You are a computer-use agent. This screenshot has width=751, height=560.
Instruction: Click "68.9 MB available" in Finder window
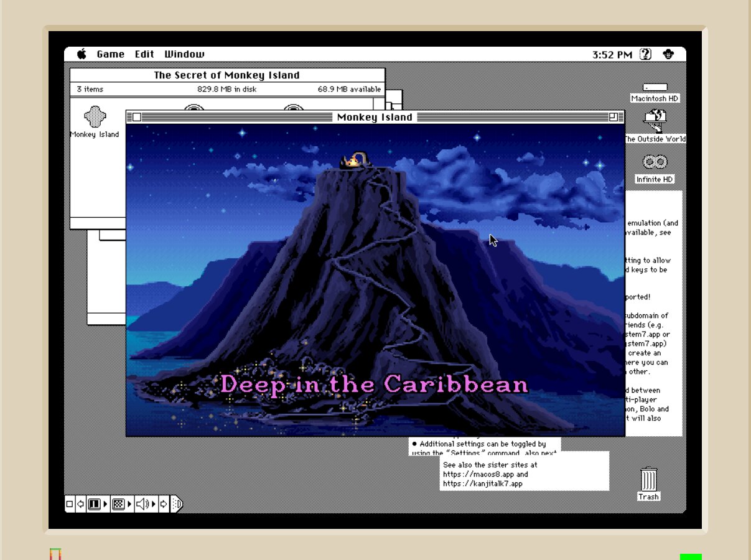pyautogui.click(x=349, y=89)
